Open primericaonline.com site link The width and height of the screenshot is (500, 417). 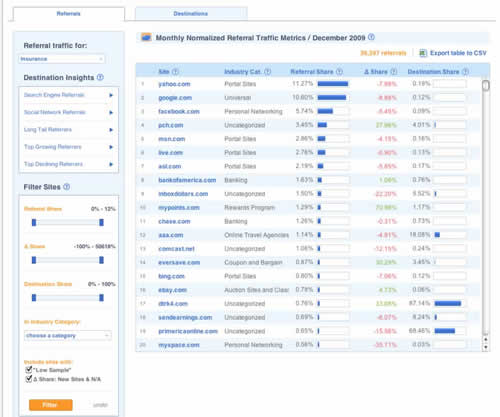(188, 331)
